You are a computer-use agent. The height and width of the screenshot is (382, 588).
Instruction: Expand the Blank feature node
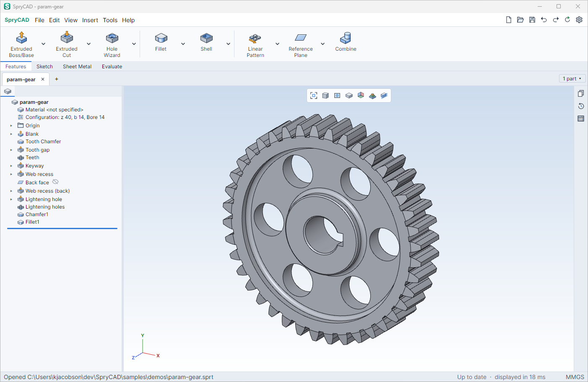tap(11, 134)
